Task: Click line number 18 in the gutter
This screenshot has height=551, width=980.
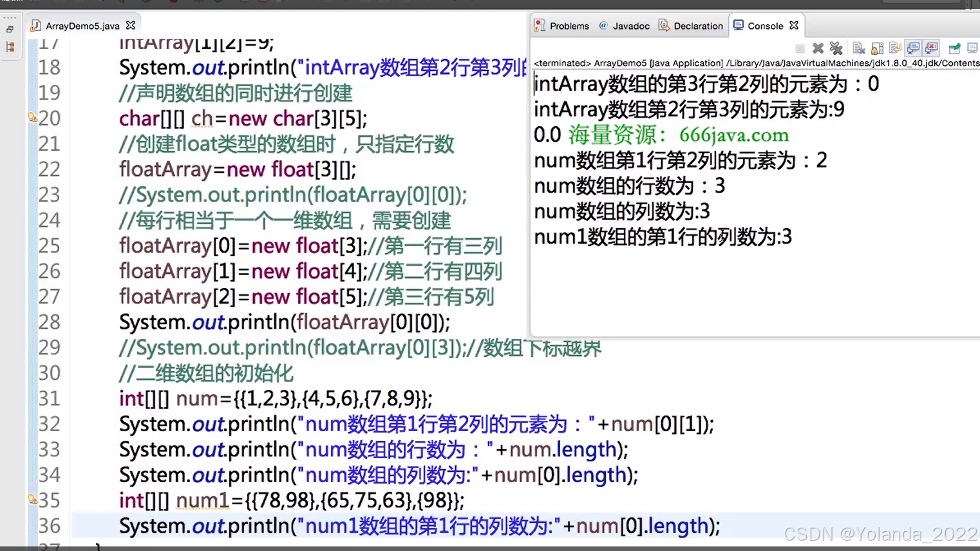Action: tap(49, 67)
